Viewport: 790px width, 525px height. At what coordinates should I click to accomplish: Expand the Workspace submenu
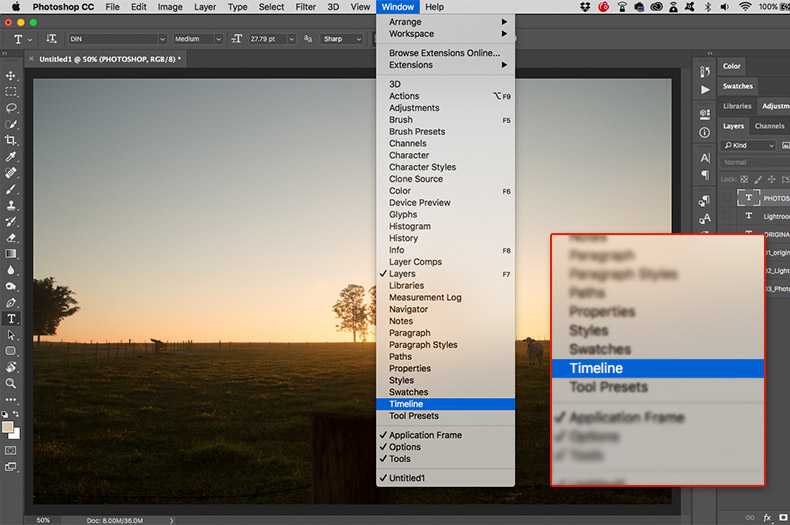pyautogui.click(x=445, y=34)
